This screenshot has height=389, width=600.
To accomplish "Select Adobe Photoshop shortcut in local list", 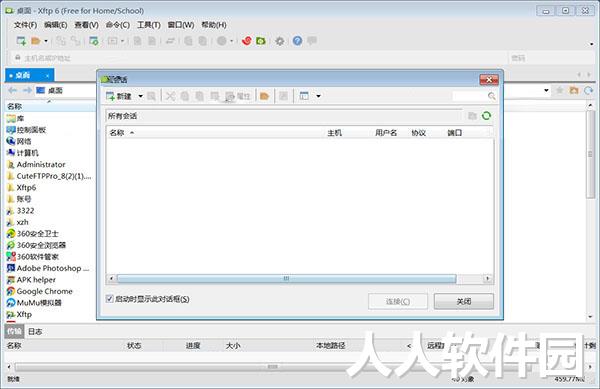I will coord(48,268).
